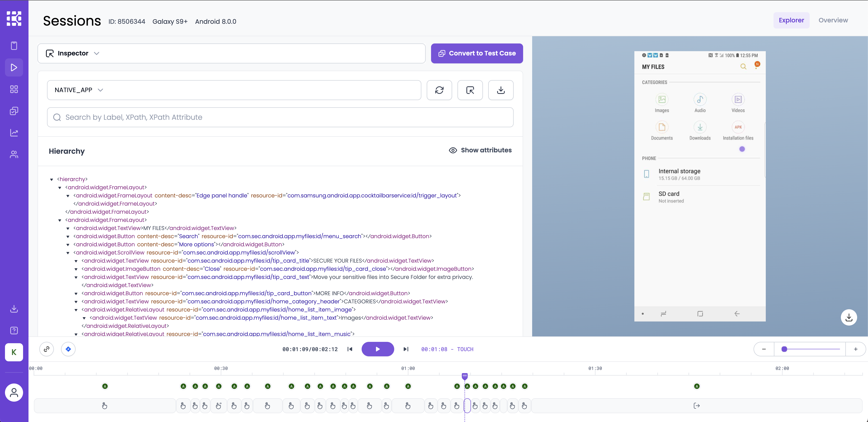Click the users icon in left sidebar
868x422 pixels.
tap(14, 154)
